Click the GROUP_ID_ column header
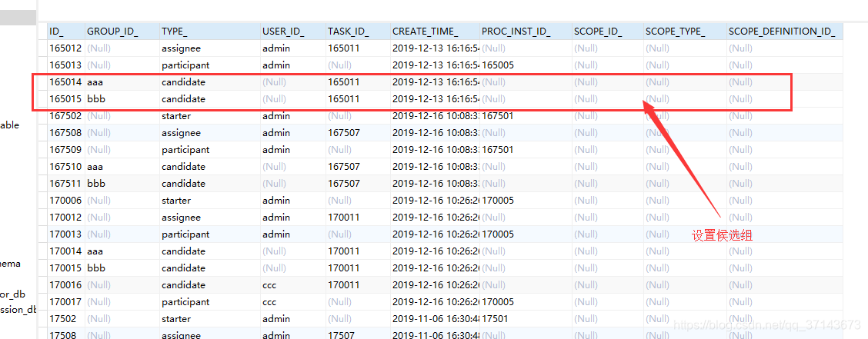Image resolution: width=868 pixels, height=339 pixels. point(122,31)
